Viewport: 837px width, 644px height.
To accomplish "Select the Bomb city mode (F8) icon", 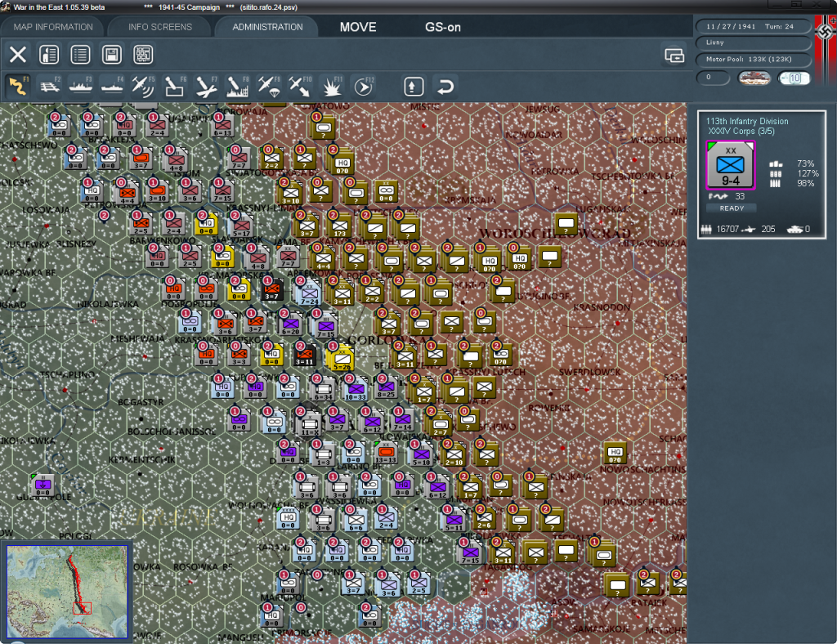I will pos(237,86).
